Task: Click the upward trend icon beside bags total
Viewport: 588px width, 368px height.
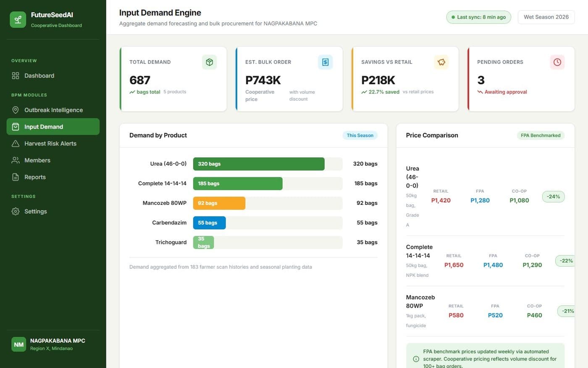Action: point(132,92)
